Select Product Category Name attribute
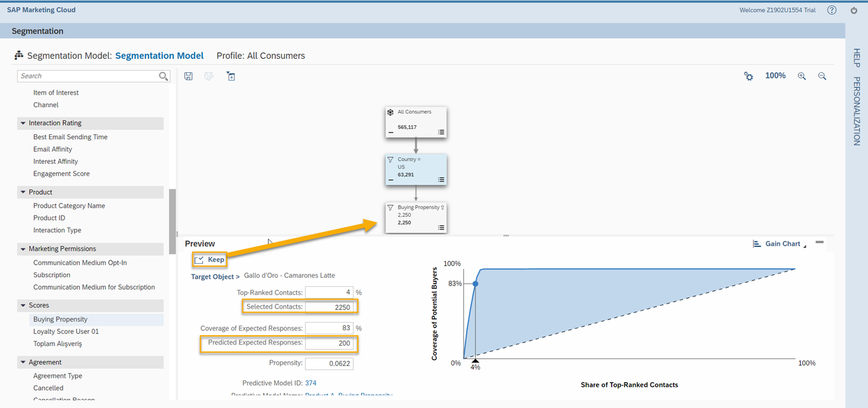 coord(69,206)
